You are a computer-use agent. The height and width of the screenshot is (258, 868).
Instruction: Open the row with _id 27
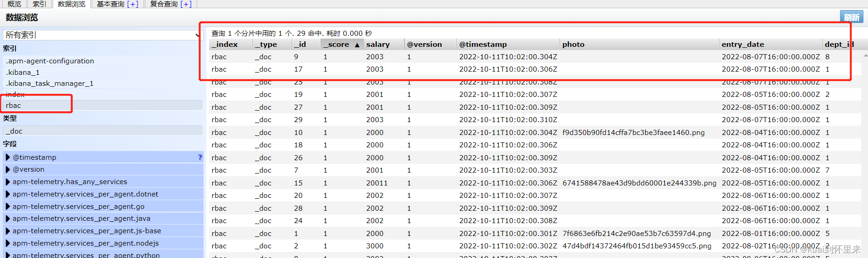coord(535,107)
